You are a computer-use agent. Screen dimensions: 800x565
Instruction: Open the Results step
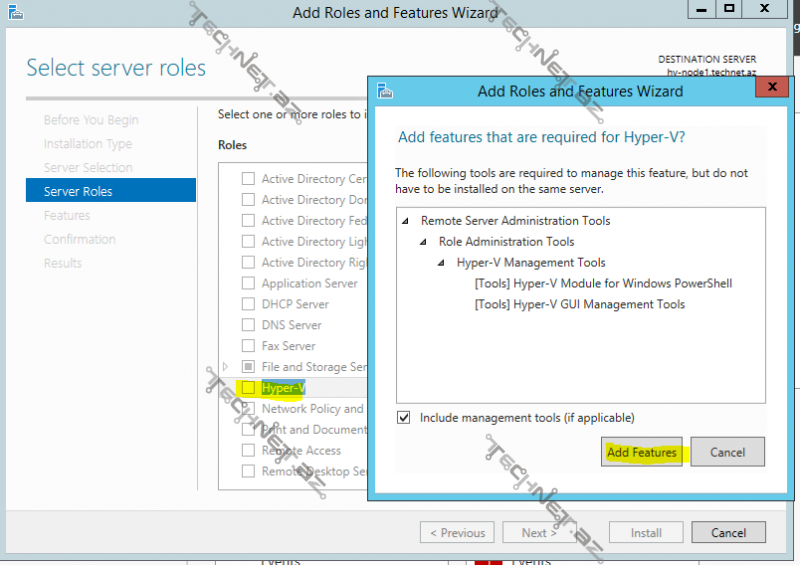(63, 263)
